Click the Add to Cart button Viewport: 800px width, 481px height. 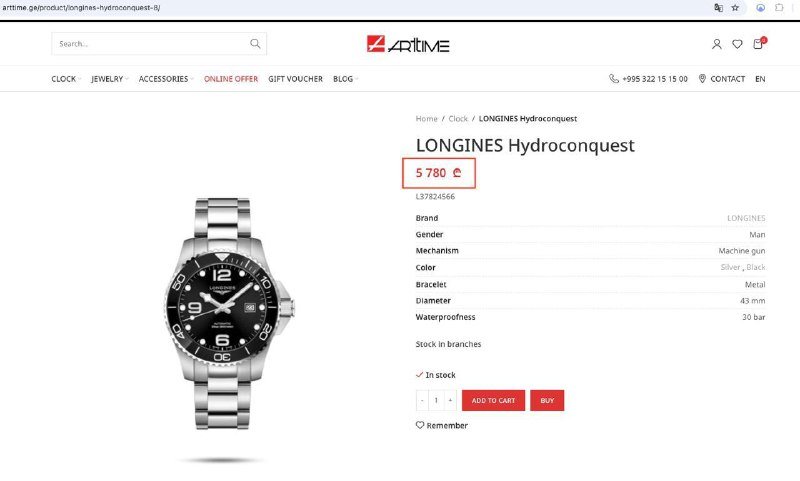493,400
